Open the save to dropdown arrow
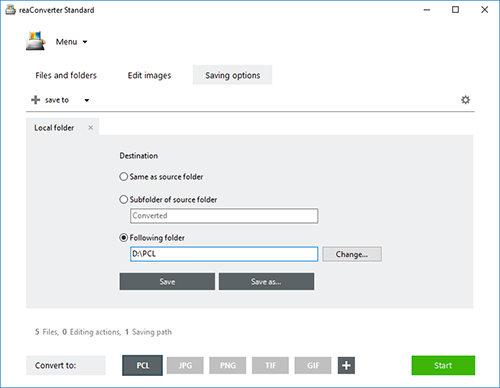This screenshot has width=500, height=388. tap(87, 100)
